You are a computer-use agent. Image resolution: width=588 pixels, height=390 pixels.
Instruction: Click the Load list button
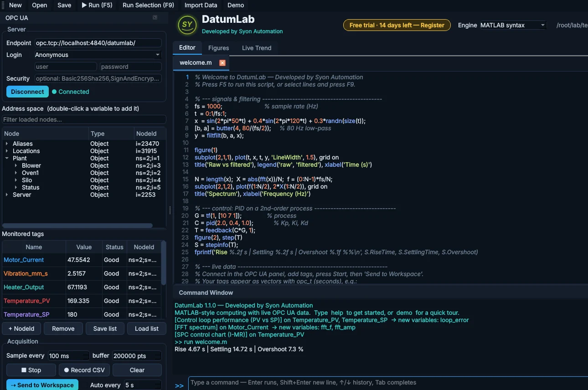click(x=147, y=328)
